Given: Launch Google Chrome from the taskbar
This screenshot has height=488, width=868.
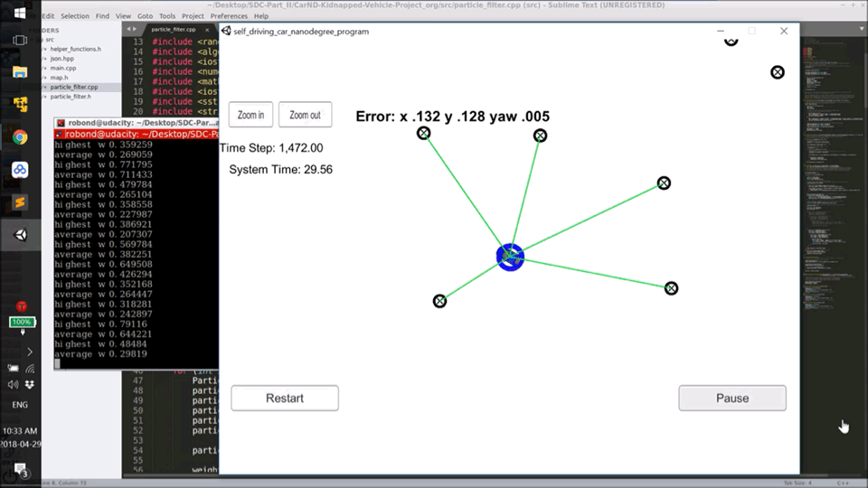Looking at the screenshot, I should point(20,137).
